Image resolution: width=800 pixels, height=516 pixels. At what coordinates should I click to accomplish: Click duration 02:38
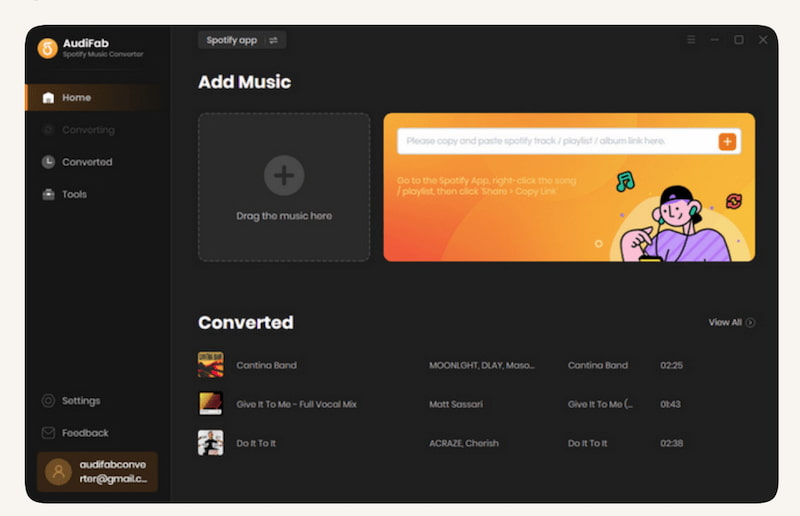(x=671, y=444)
